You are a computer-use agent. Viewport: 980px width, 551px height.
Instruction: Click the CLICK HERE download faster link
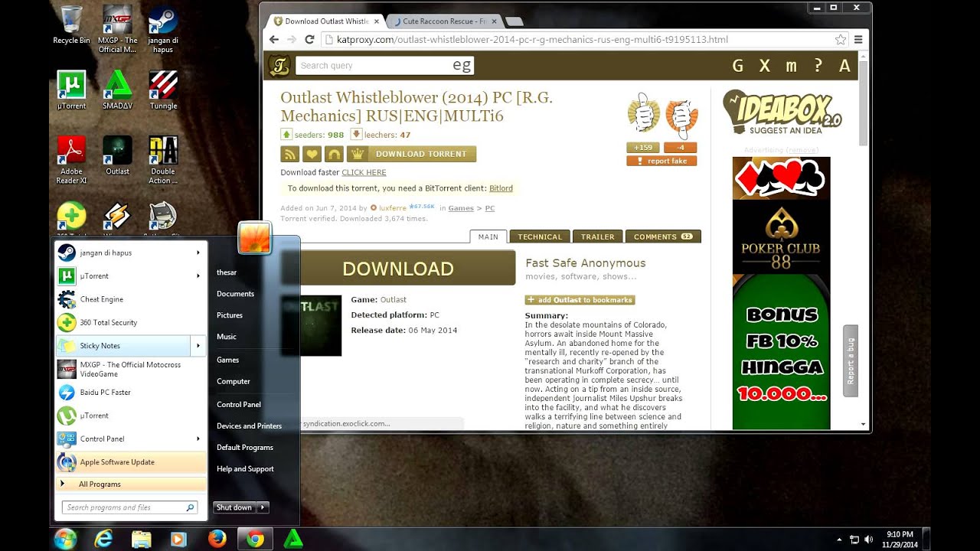coord(364,173)
